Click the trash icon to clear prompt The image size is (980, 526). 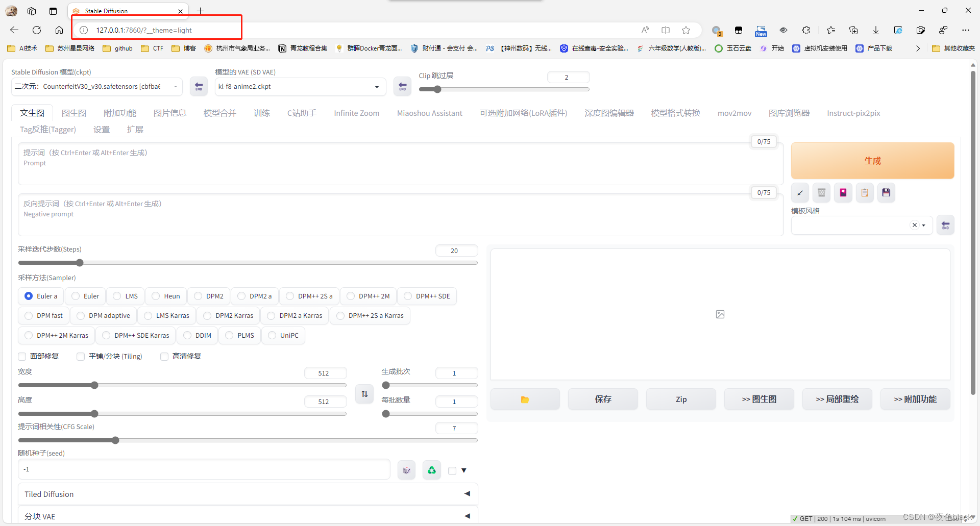coord(821,193)
